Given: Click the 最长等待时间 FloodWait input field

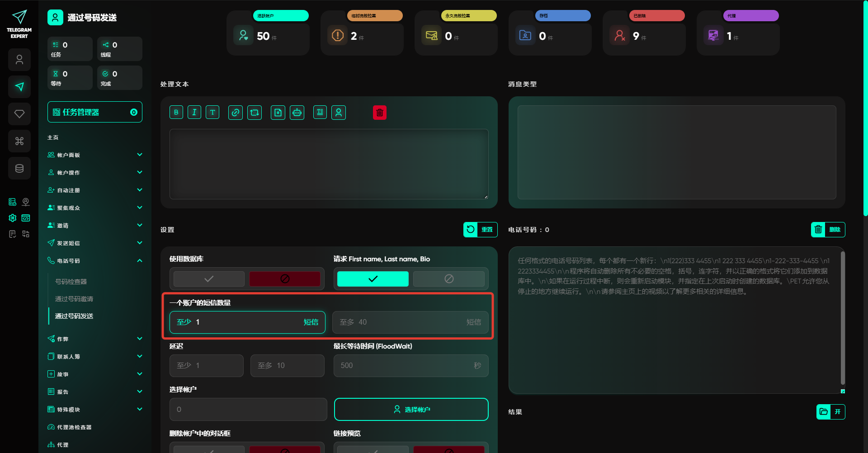Looking at the screenshot, I should point(402,366).
